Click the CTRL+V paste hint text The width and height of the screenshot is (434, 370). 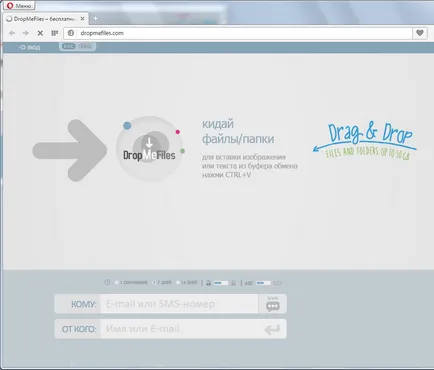249,166
